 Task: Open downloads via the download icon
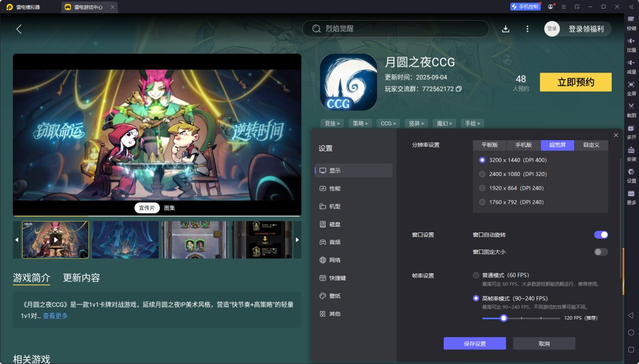pos(506,29)
